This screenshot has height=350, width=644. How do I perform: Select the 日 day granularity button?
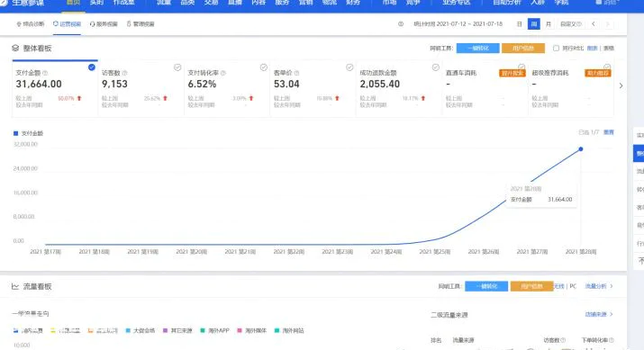(519, 24)
